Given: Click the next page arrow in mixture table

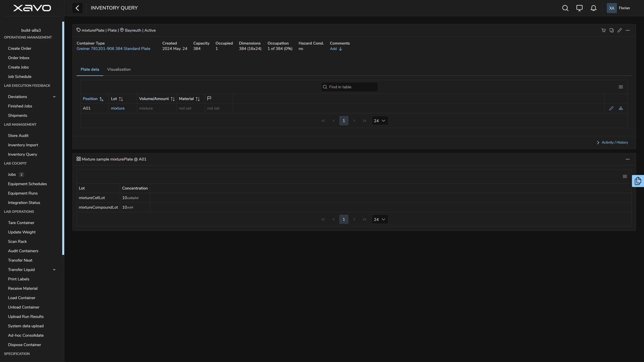Looking at the screenshot, I should [x=354, y=219].
